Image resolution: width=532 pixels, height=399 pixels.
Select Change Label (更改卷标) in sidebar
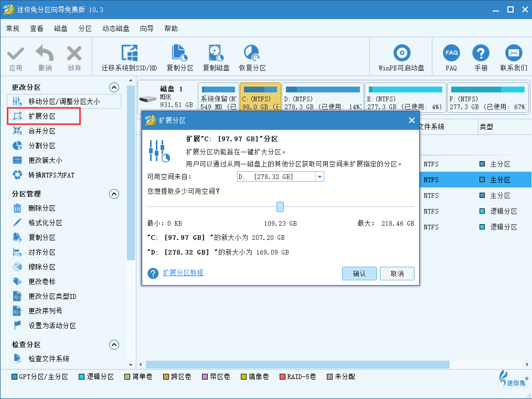[x=42, y=281]
